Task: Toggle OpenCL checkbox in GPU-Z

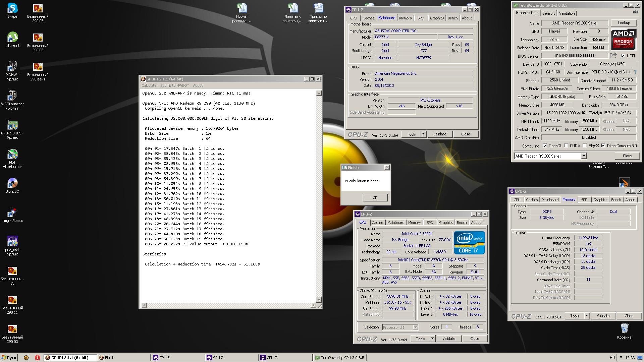Action: click(x=545, y=145)
